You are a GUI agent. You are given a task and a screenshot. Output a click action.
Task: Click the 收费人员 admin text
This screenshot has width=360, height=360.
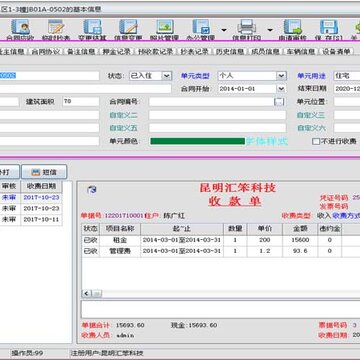pyautogui.click(x=108, y=335)
